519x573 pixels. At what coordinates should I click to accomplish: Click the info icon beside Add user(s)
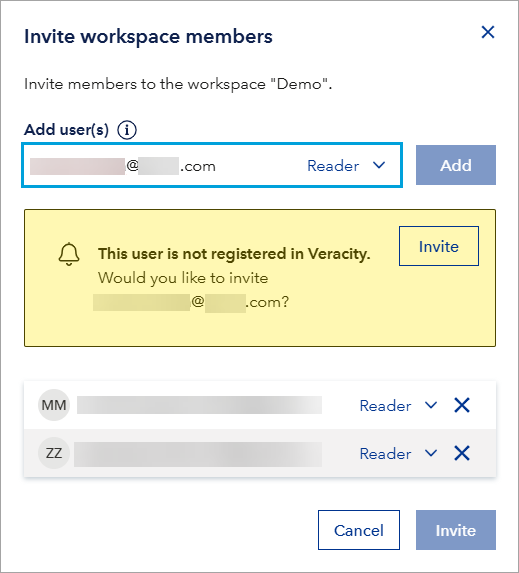click(127, 130)
